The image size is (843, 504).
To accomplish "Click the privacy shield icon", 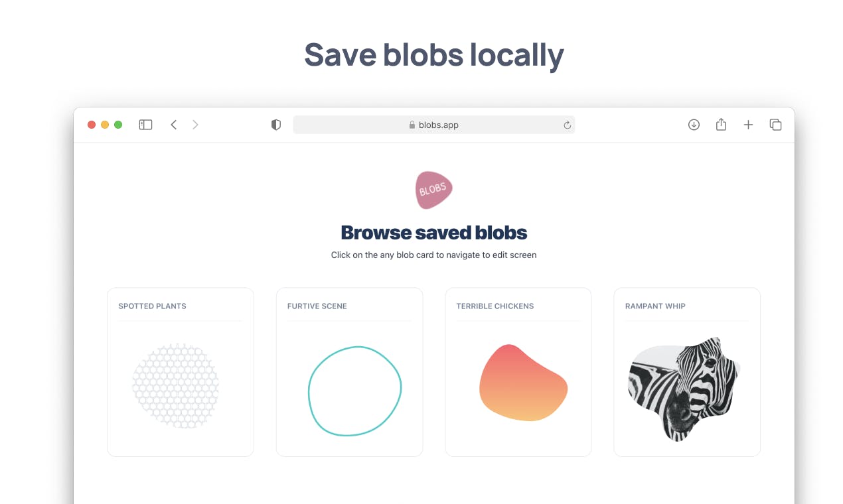I will [276, 125].
